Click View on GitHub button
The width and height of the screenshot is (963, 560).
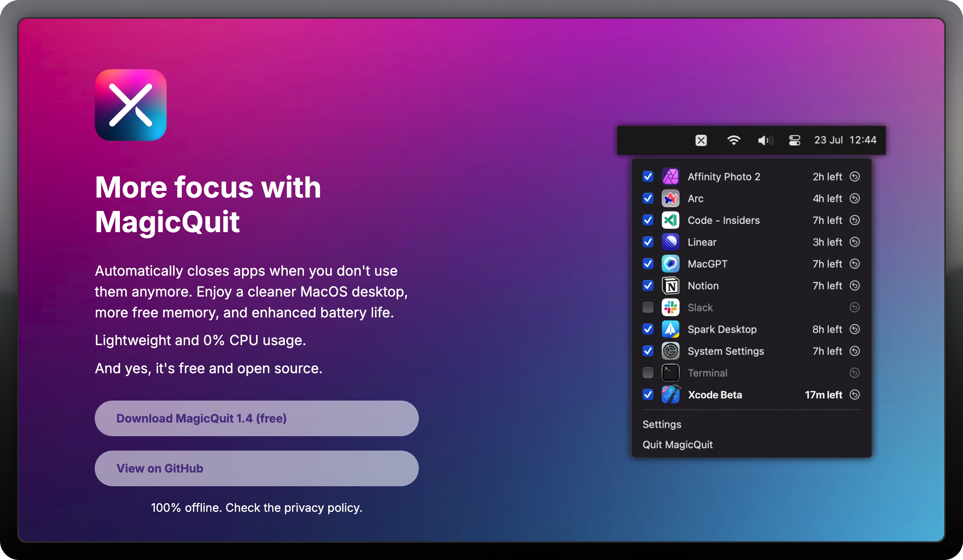256,468
